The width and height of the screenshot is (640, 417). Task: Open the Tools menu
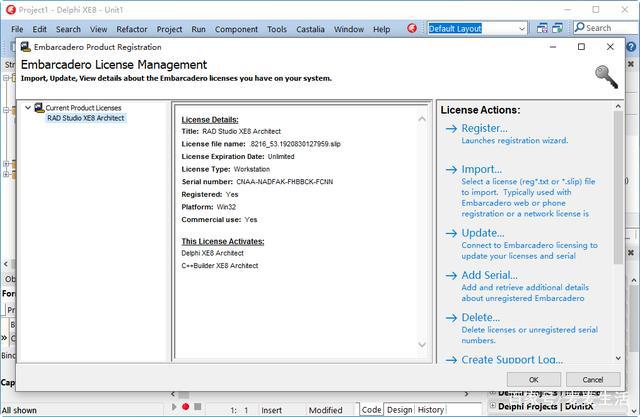277,29
